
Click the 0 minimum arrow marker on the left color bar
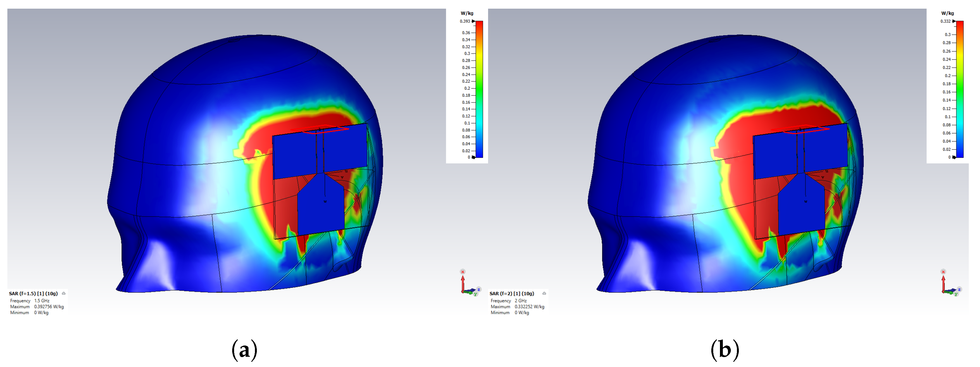474,157
